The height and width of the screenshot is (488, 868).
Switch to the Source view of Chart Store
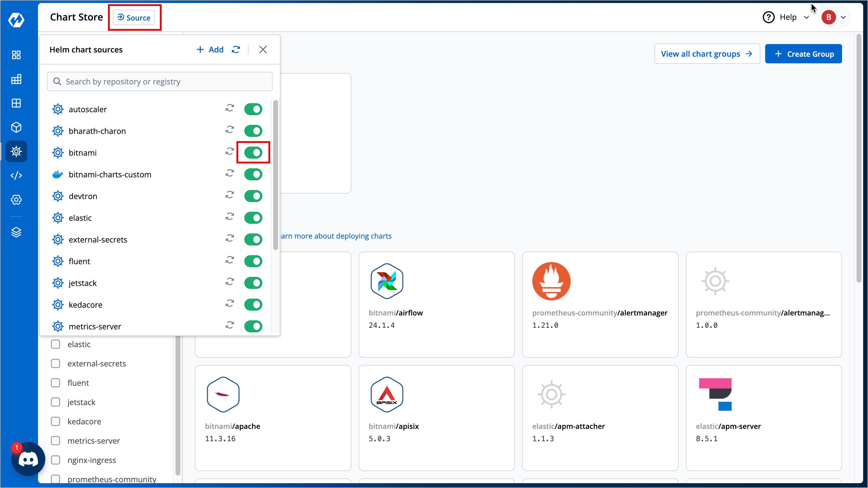pyautogui.click(x=134, y=17)
